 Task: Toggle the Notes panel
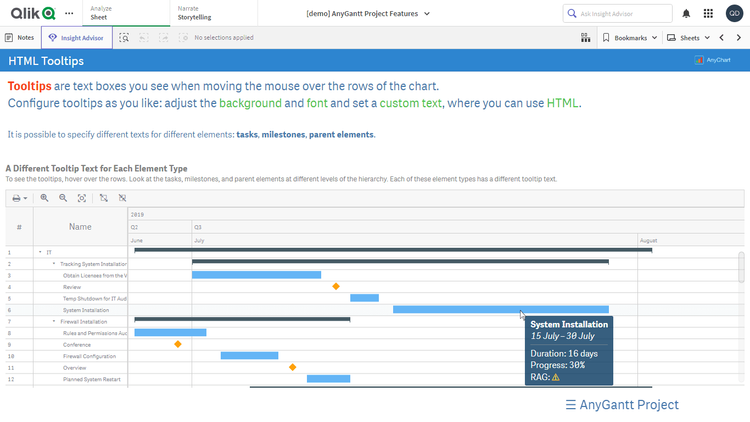pyautogui.click(x=20, y=37)
